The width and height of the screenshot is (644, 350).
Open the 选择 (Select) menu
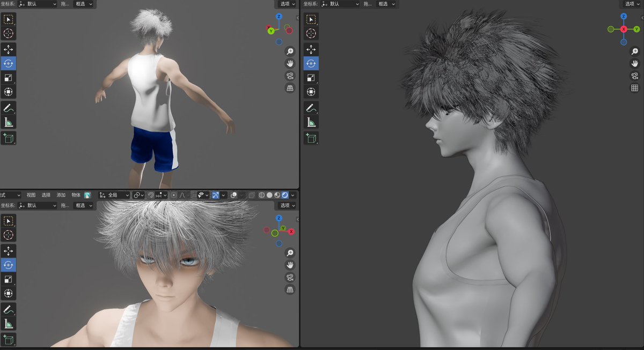coord(46,195)
